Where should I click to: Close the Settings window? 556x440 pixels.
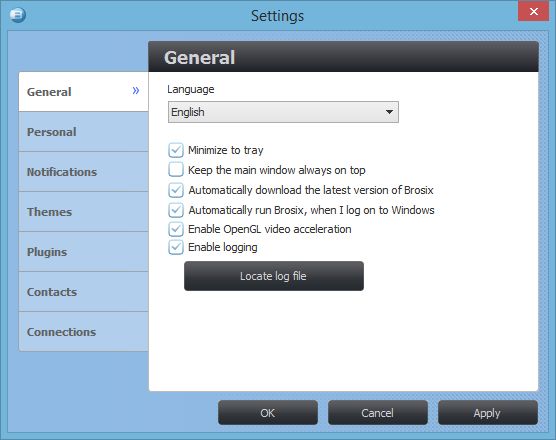(x=533, y=11)
